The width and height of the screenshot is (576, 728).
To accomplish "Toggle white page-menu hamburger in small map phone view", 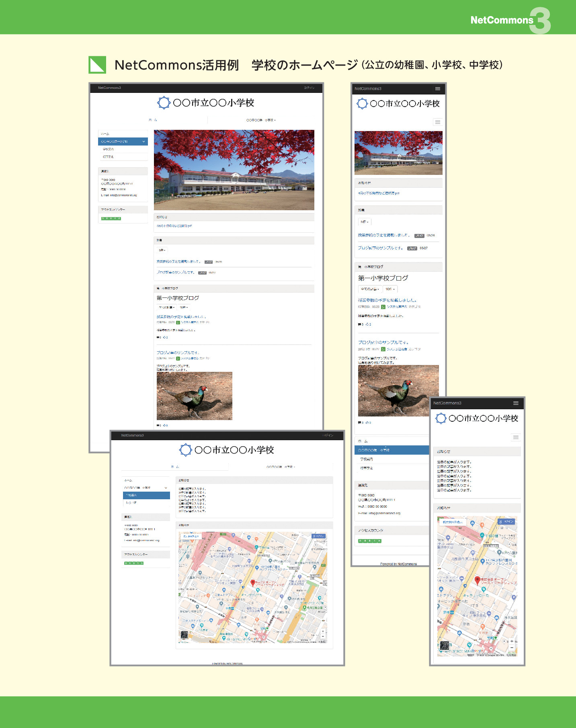I will [516, 437].
